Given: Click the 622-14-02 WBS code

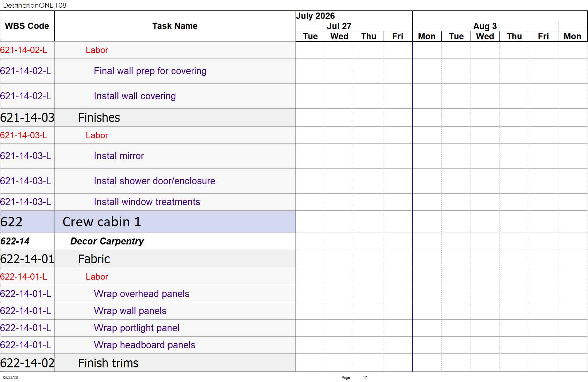Looking at the screenshot, I should [x=27, y=363].
